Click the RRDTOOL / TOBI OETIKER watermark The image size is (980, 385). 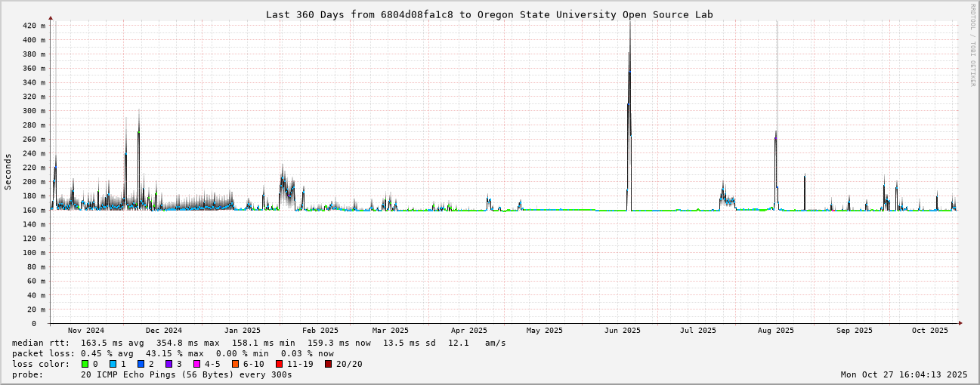[x=972, y=45]
